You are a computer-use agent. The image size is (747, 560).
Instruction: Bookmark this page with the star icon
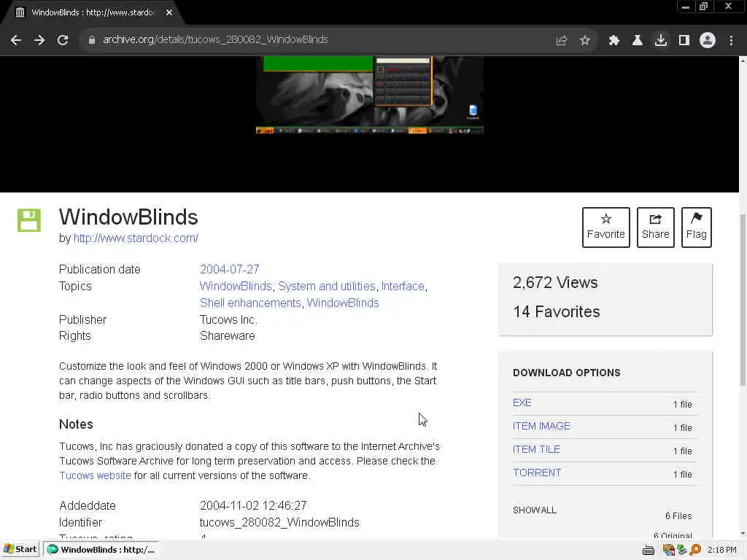click(x=584, y=41)
